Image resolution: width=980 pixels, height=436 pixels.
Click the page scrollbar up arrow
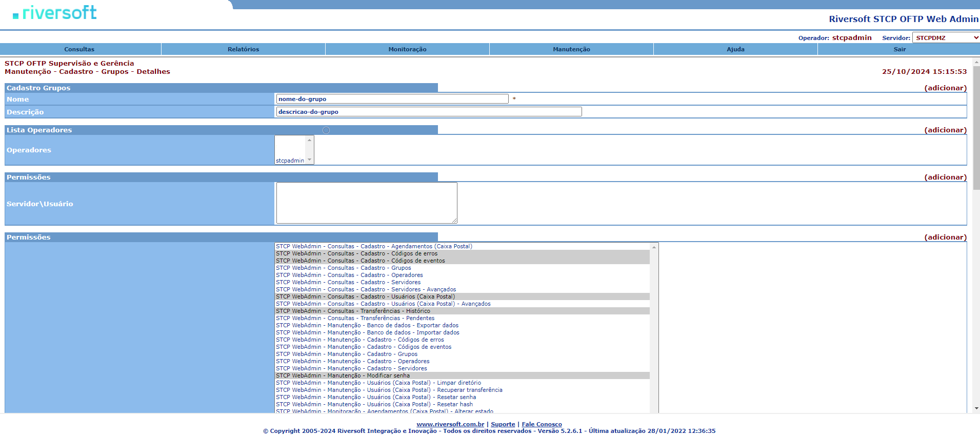coord(976,62)
